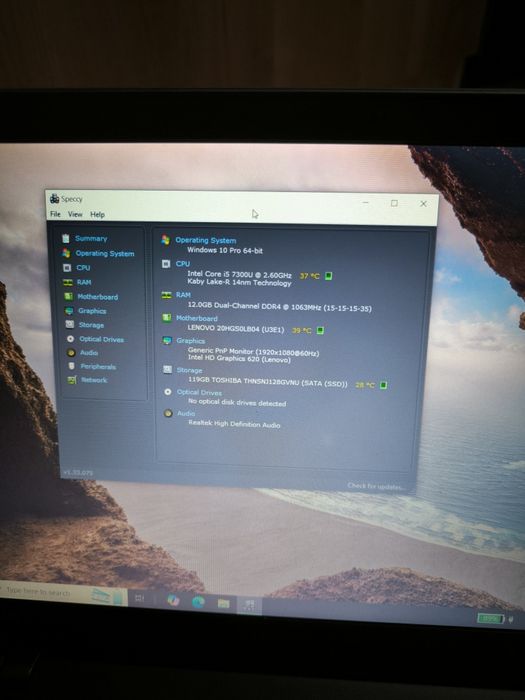Click the Check for updates link
The width and height of the screenshot is (525, 700).
click(x=376, y=486)
